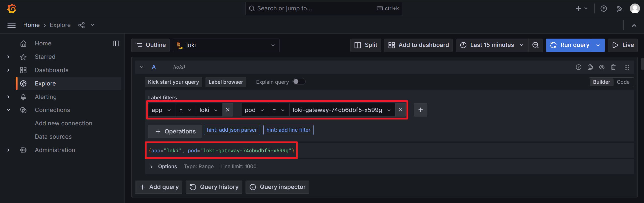Viewport: 644px width, 203px height.
Task: Click the Administration gear icon
Action: tap(23, 150)
